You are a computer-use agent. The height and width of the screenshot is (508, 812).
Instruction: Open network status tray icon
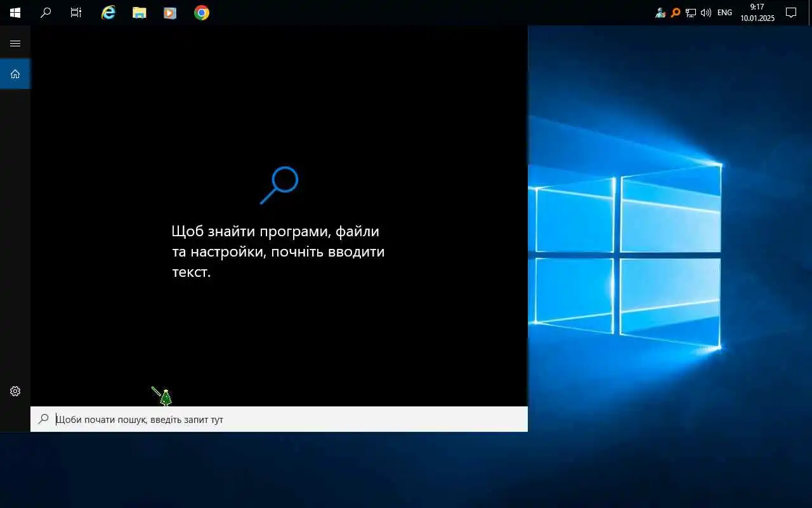[x=691, y=13]
